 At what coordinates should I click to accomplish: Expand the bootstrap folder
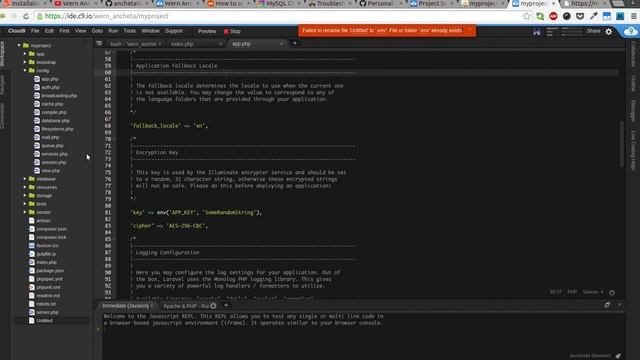click(x=25, y=62)
